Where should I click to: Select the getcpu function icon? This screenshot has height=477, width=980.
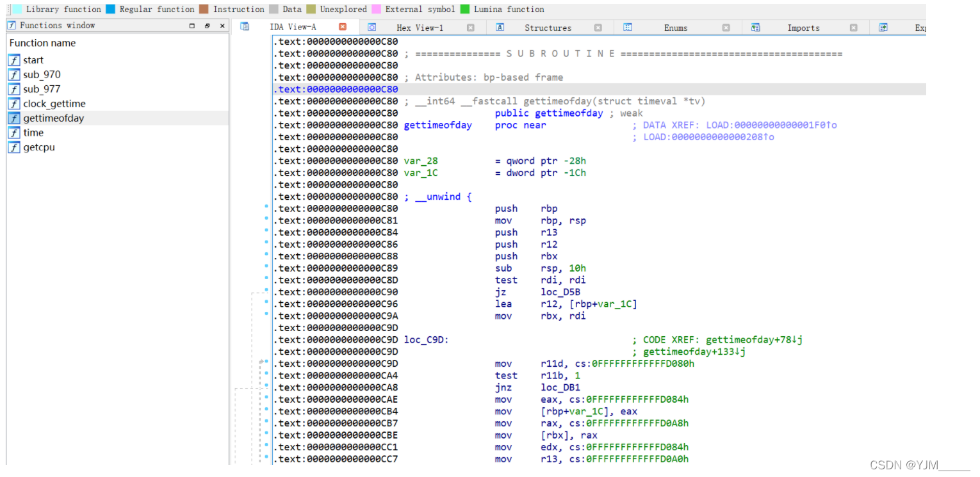tap(14, 147)
